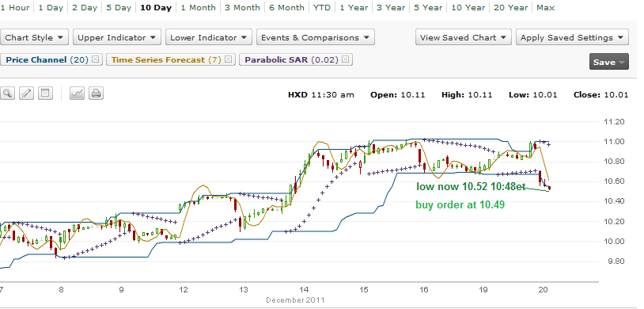Image resolution: width=644 pixels, height=309 pixels.
Task: Open the data table view icon
Action: [x=45, y=93]
